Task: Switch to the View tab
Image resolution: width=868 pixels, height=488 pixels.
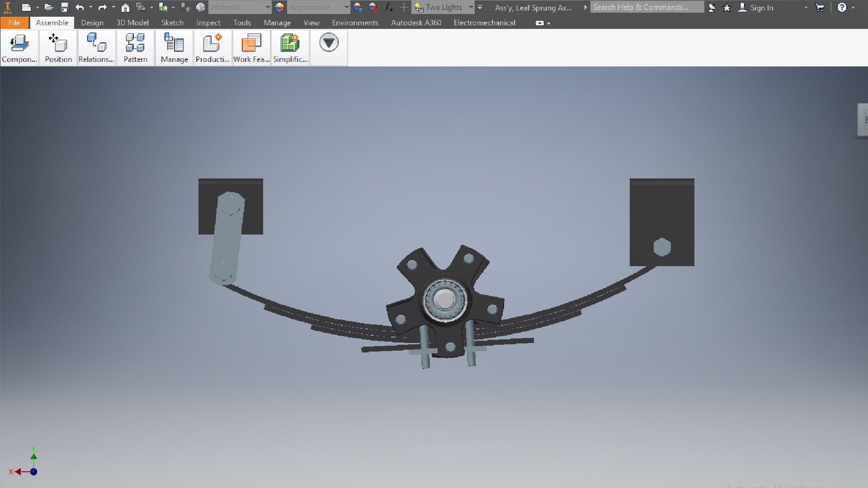Action: click(x=311, y=23)
